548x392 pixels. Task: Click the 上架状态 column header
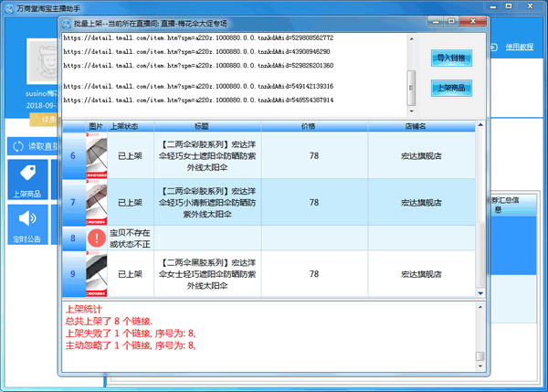click(x=131, y=127)
